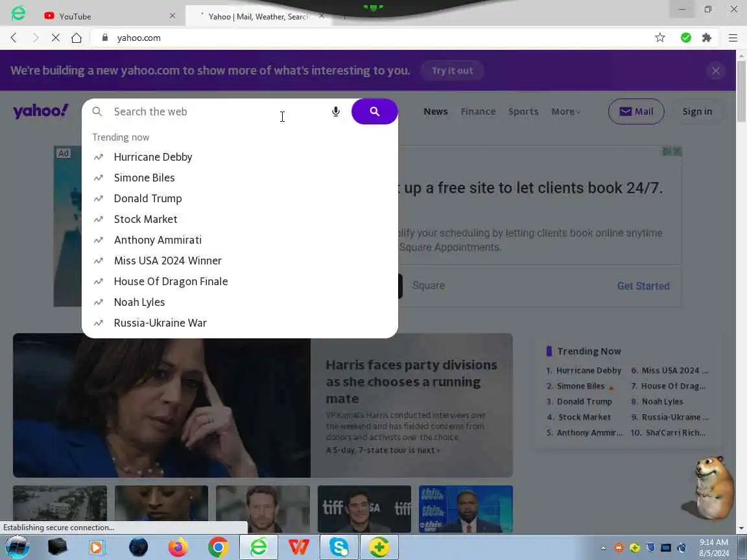This screenshot has height=560, width=747.
Task: Go back using browser back arrow
Action: [14, 38]
